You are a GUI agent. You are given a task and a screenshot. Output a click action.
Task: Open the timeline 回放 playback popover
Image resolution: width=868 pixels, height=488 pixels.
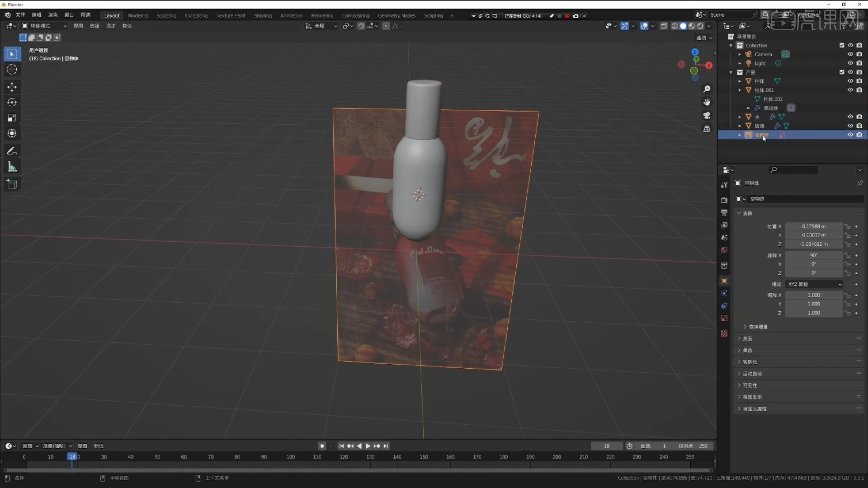coord(30,446)
